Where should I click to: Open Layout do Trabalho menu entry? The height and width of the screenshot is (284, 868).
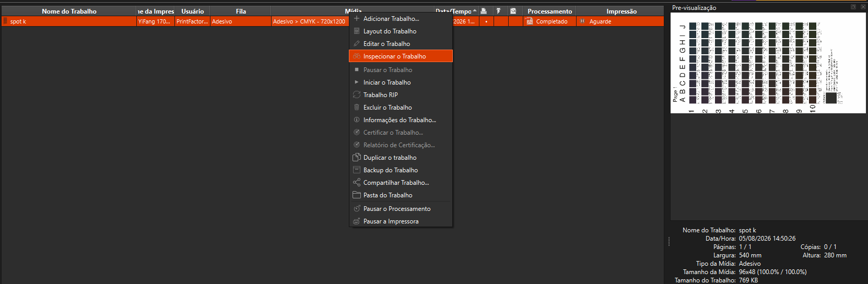(401, 31)
